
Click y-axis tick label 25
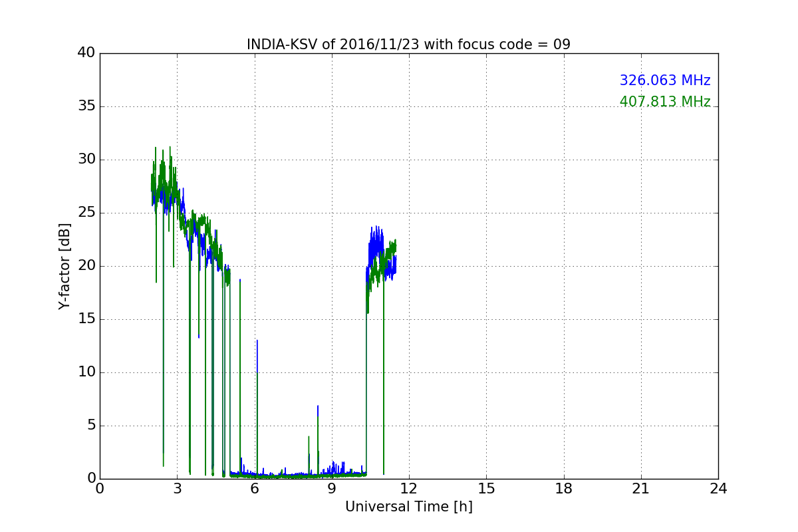click(86, 213)
